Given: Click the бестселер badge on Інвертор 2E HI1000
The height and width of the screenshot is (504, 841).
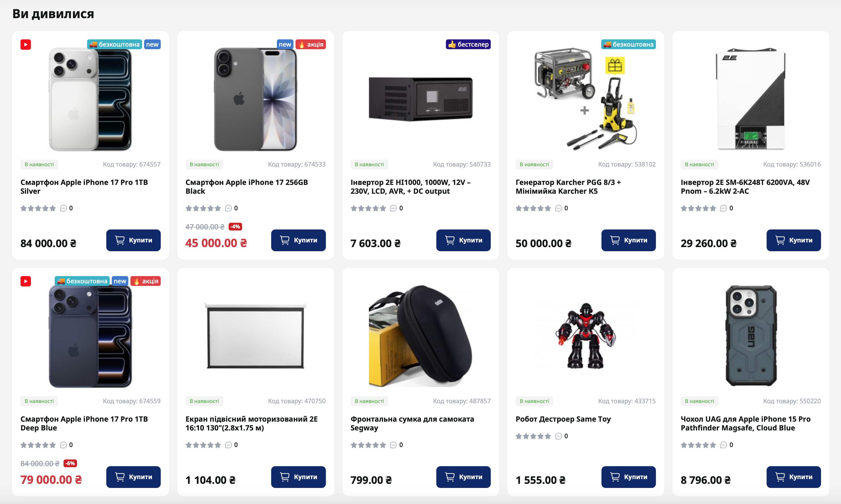Looking at the screenshot, I should tap(468, 45).
